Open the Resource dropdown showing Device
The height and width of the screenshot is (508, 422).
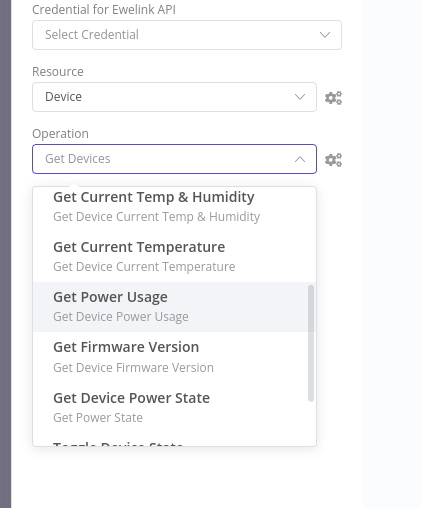coord(174,97)
